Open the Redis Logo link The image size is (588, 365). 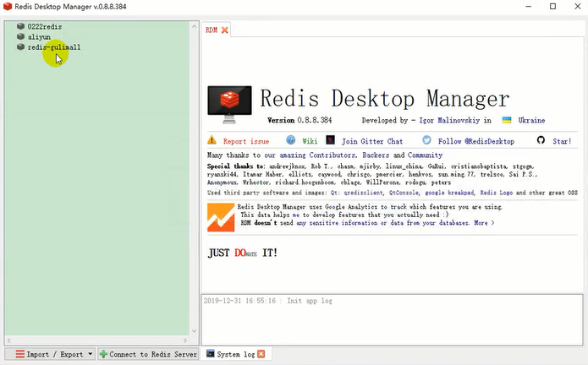(x=496, y=193)
